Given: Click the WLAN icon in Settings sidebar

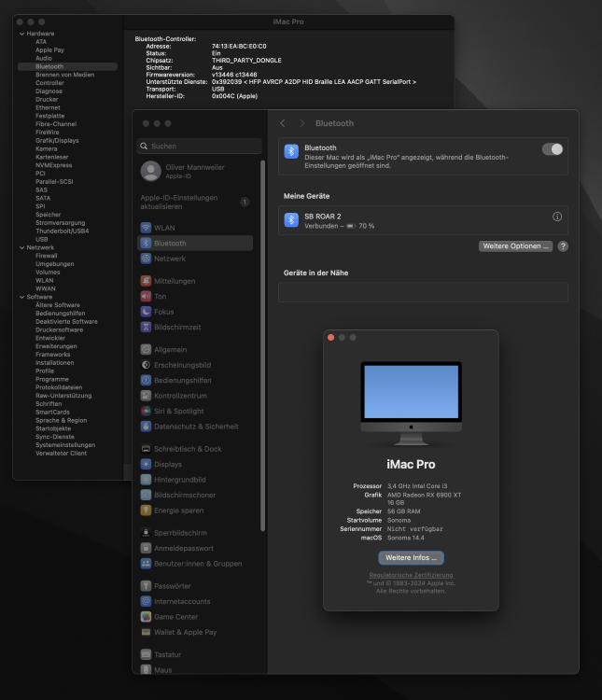Looking at the screenshot, I should coord(146,228).
